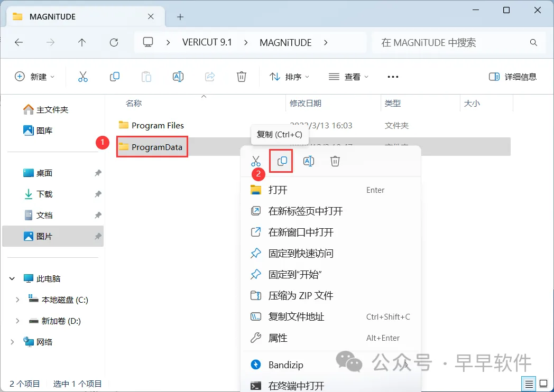Choose 固定到快速访问

(x=331, y=253)
